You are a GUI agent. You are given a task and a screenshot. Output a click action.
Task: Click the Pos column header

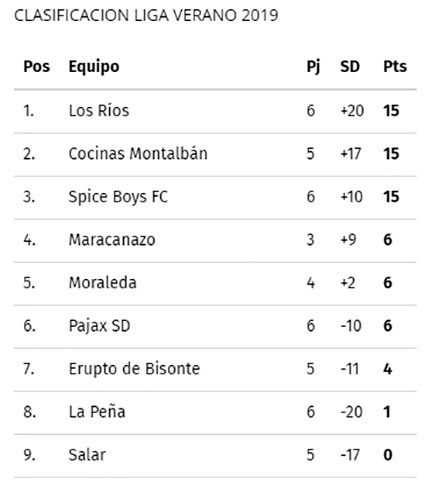tap(36, 66)
